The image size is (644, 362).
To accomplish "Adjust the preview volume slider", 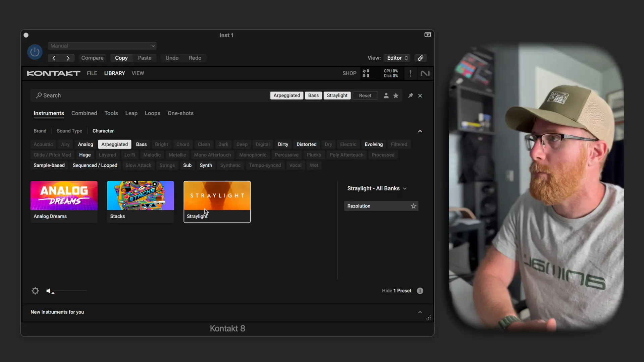I will tap(69, 291).
